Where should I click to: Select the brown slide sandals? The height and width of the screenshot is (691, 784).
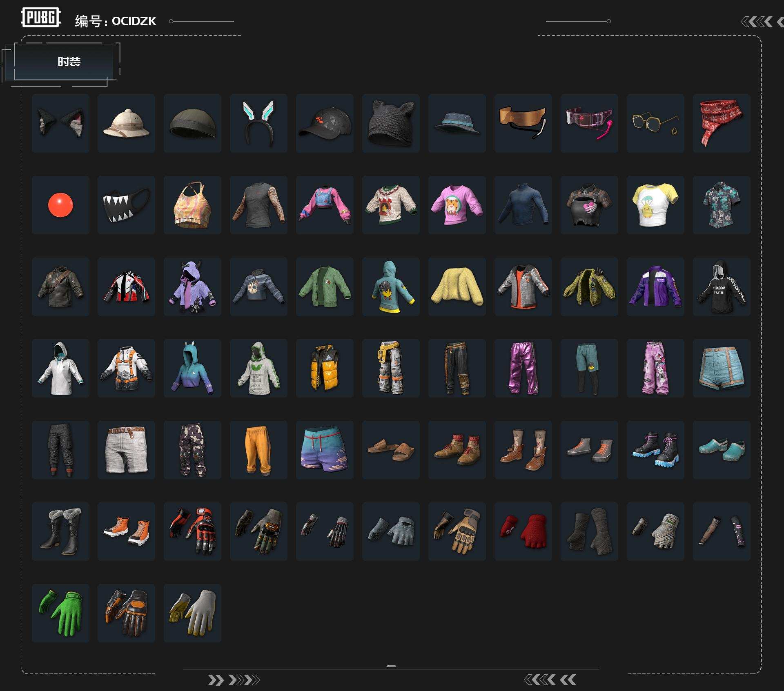tap(391, 450)
